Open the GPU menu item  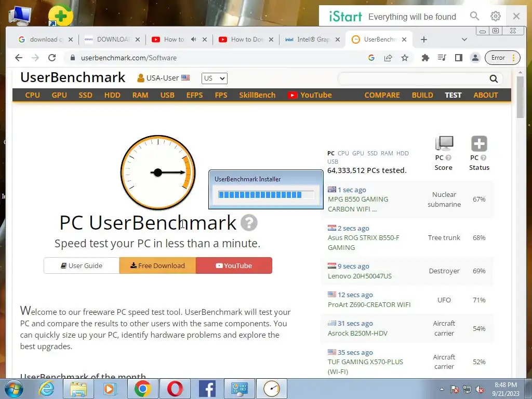point(59,95)
